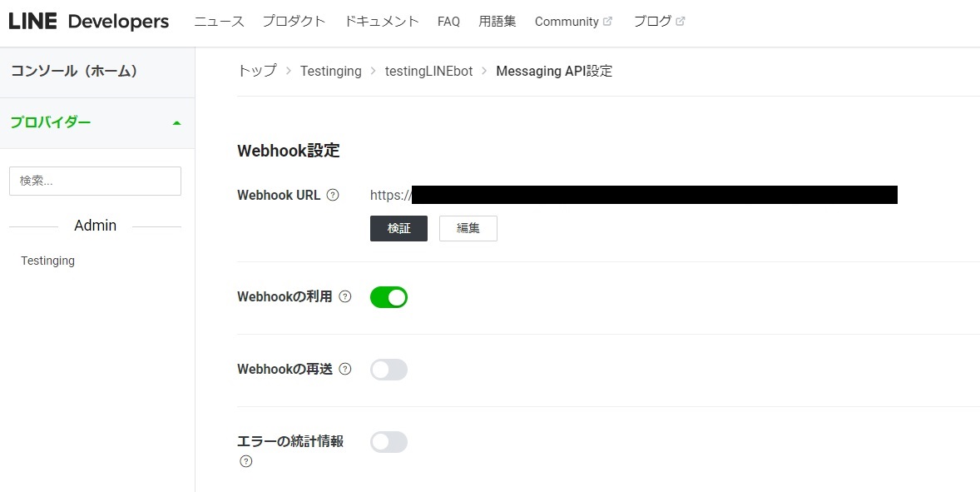This screenshot has width=980, height=492.
Task: Disable the Webhookの利用 toggle
Action: click(x=389, y=297)
